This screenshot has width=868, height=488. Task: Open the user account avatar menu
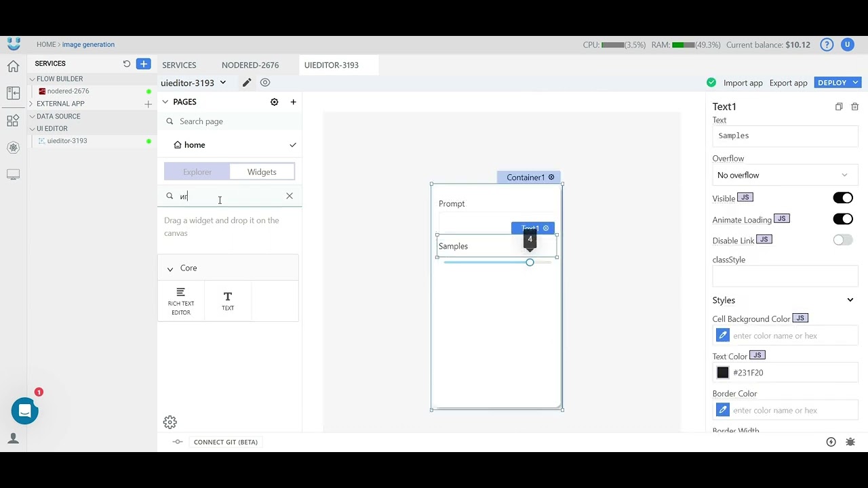[847, 45]
